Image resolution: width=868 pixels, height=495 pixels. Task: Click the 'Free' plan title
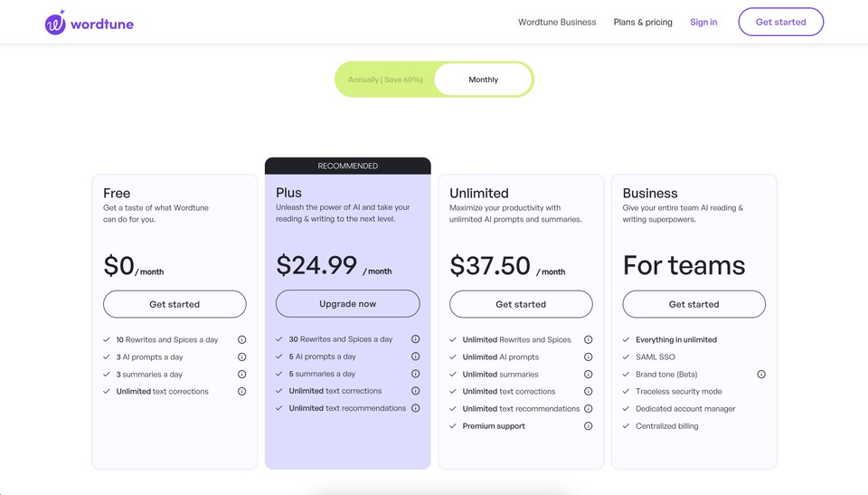tap(117, 193)
